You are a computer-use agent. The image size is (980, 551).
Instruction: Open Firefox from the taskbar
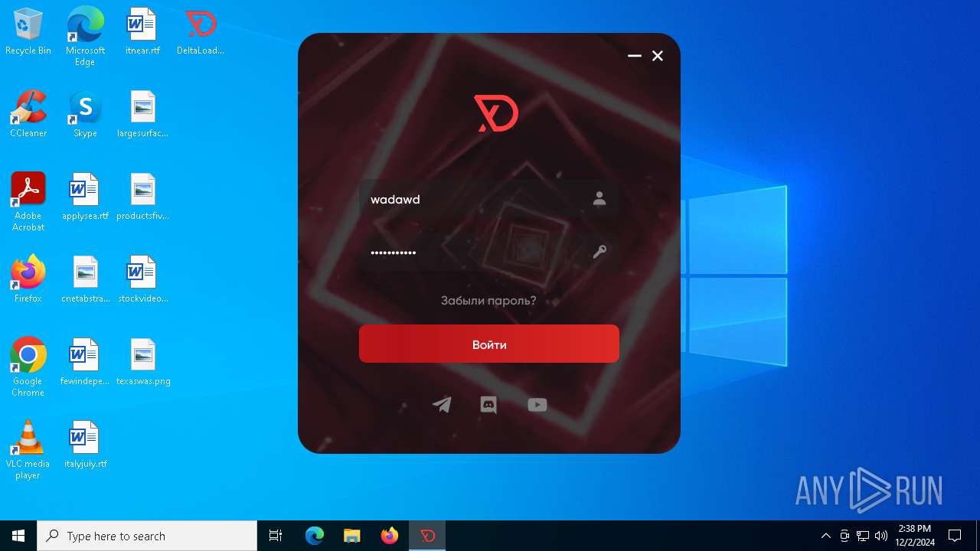tap(390, 536)
